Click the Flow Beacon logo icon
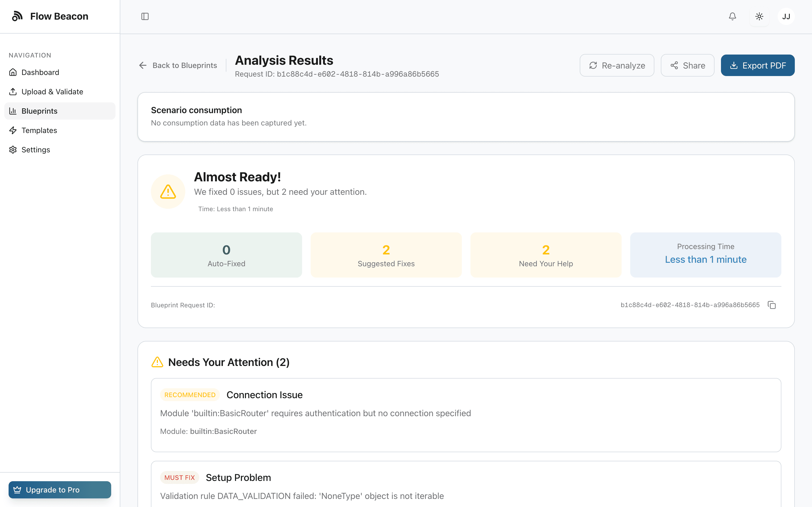 point(17,16)
